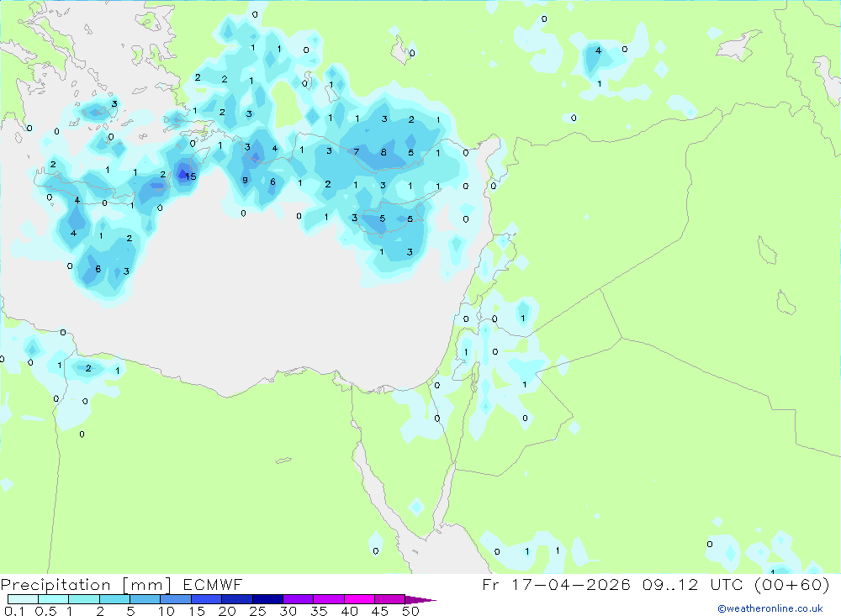
Task: Click the "25" legend scale label
Action: 257,611
